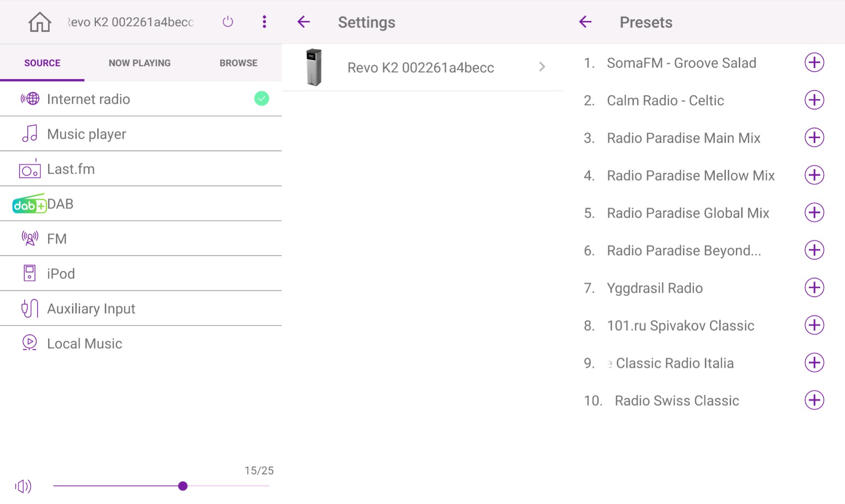Choose Auxiliary Input source
The height and width of the screenshot is (504, 845).
tap(91, 309)
